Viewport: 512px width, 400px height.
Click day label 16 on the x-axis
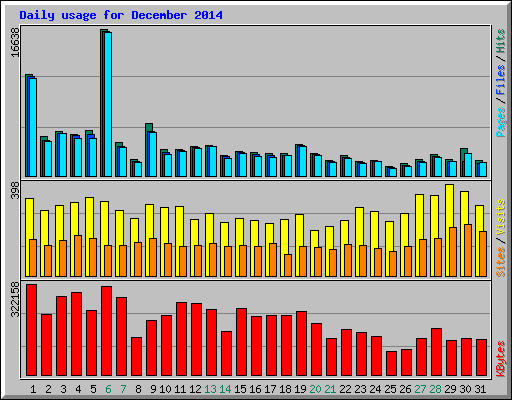click(x=255, y=389)
